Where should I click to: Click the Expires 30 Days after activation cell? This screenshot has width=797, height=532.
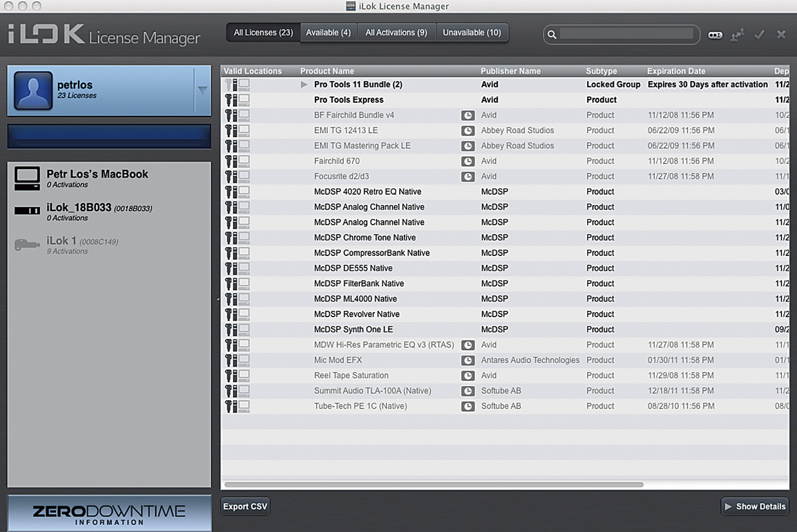click(708, 84)
